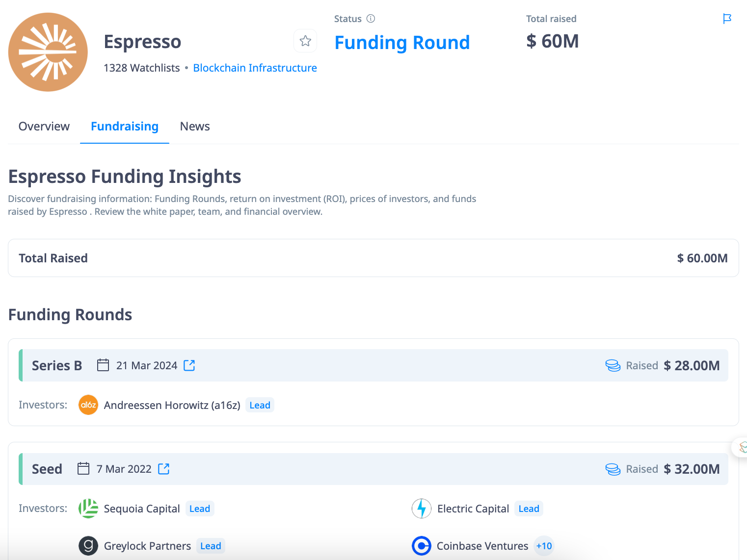Click the $ 32.00M raised amount

coord(692,469)
